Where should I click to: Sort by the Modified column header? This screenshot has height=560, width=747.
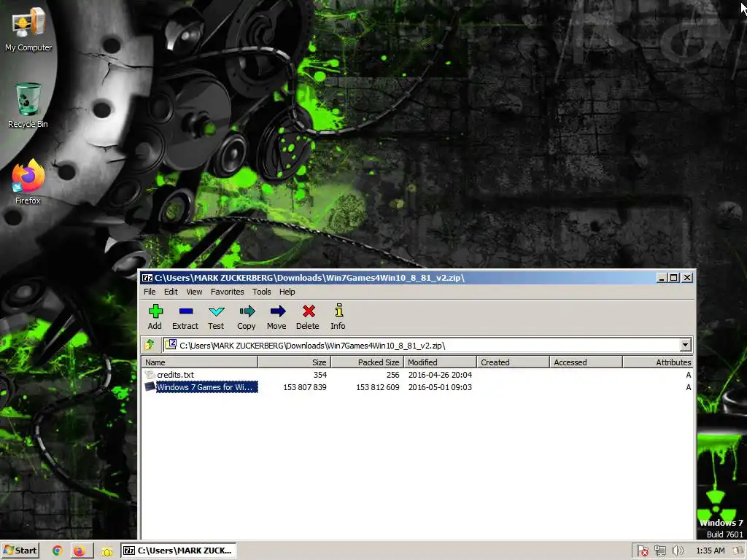[x=440, y=362]
